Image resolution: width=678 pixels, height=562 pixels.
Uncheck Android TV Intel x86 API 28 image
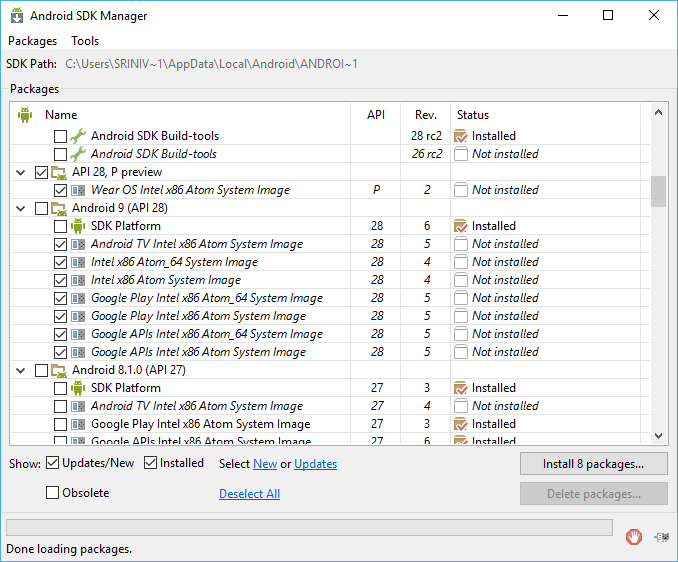point(60,244)
